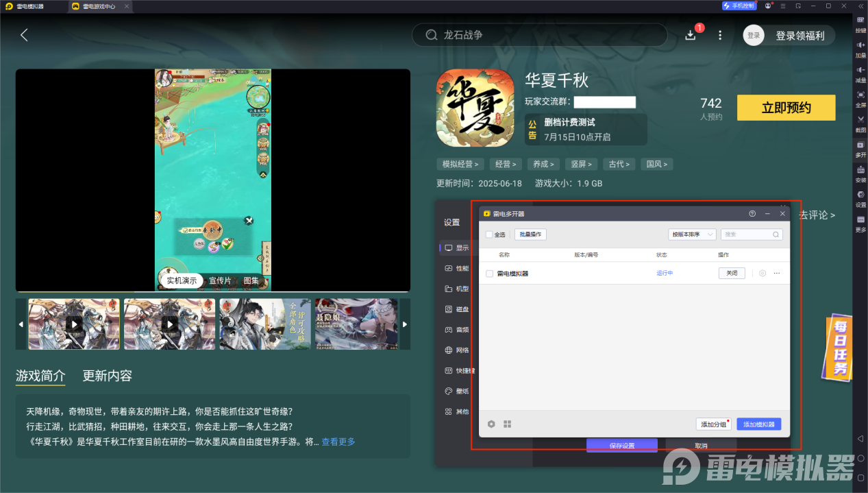Click the 安装 APK install icon
This screenshot has width=868, height=493.
(860, 170)
